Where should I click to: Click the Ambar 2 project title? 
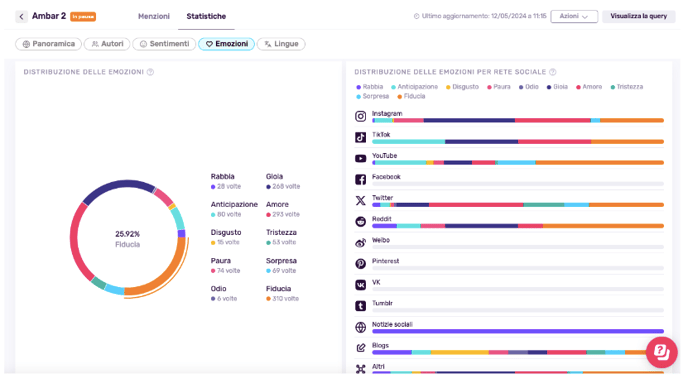pos(49,16)
